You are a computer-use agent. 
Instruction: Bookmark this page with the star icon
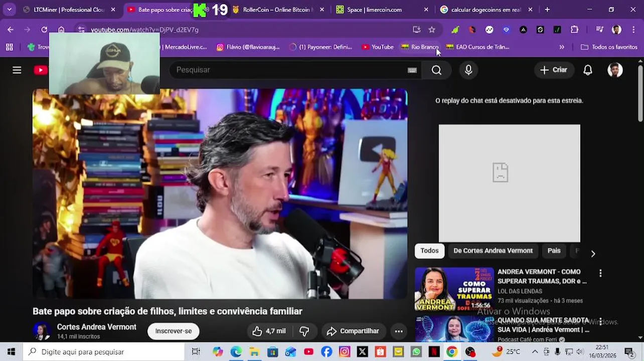(432, 30)
